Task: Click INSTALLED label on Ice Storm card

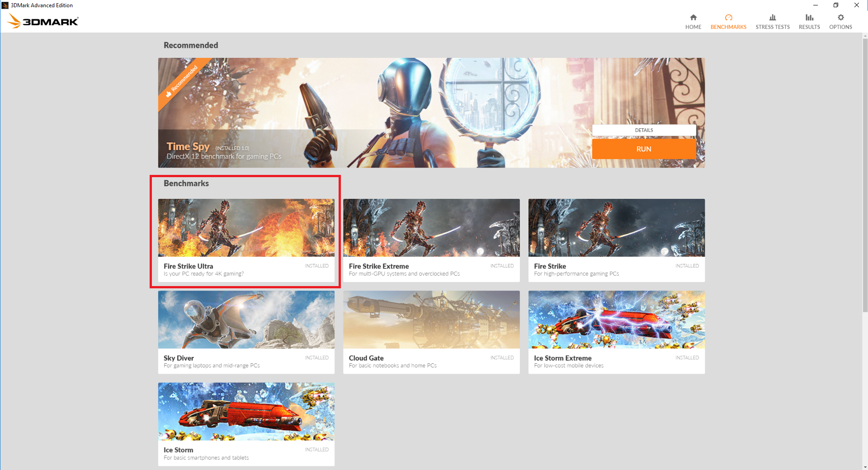Action: pyautogui.click(x=317, y=450)
